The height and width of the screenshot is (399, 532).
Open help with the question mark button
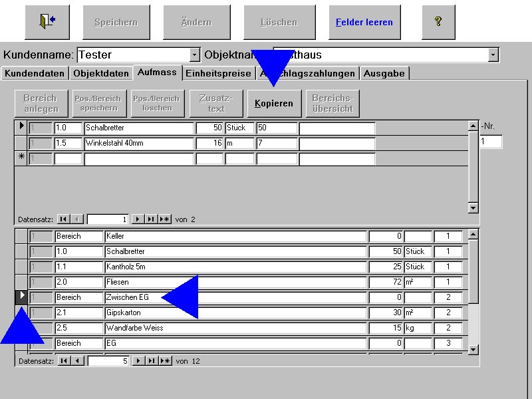click(x=438, y=21)
